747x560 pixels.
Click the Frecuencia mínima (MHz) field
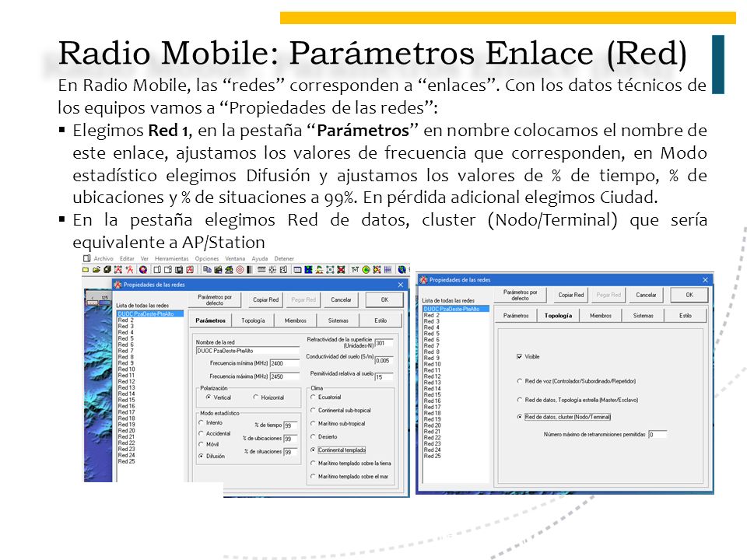(x=285, y=363)
